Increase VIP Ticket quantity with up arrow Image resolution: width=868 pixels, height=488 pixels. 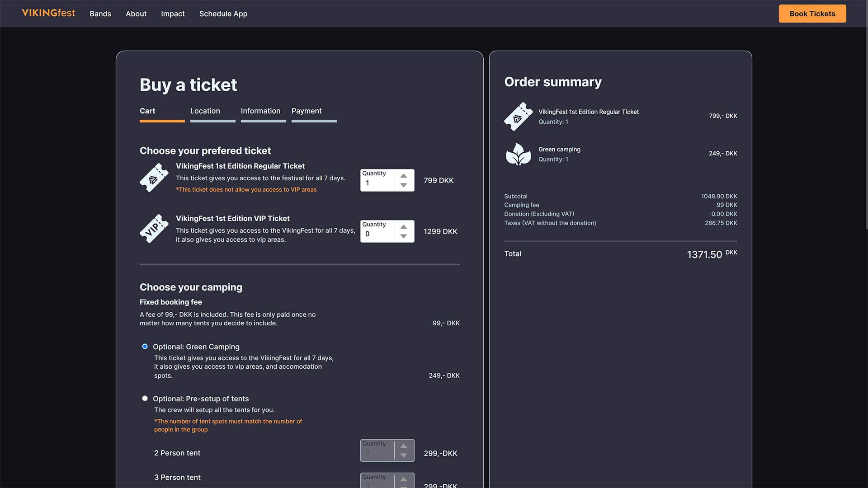coord(404,227)
